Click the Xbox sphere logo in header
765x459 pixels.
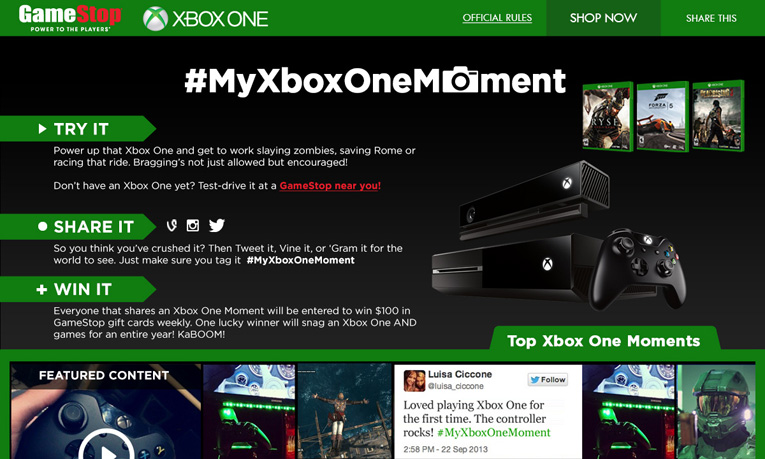point(156,19)
